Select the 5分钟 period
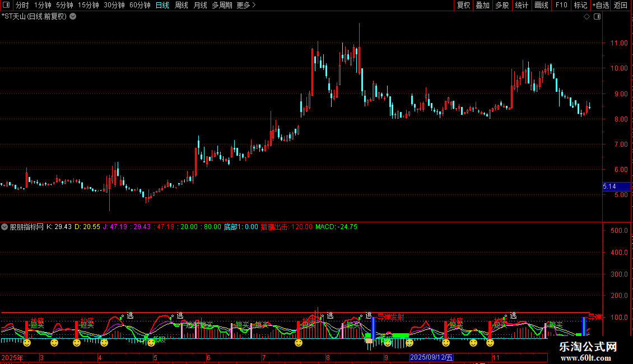The width and height of the screenshot is (633, 364). [x=64, y=5]
